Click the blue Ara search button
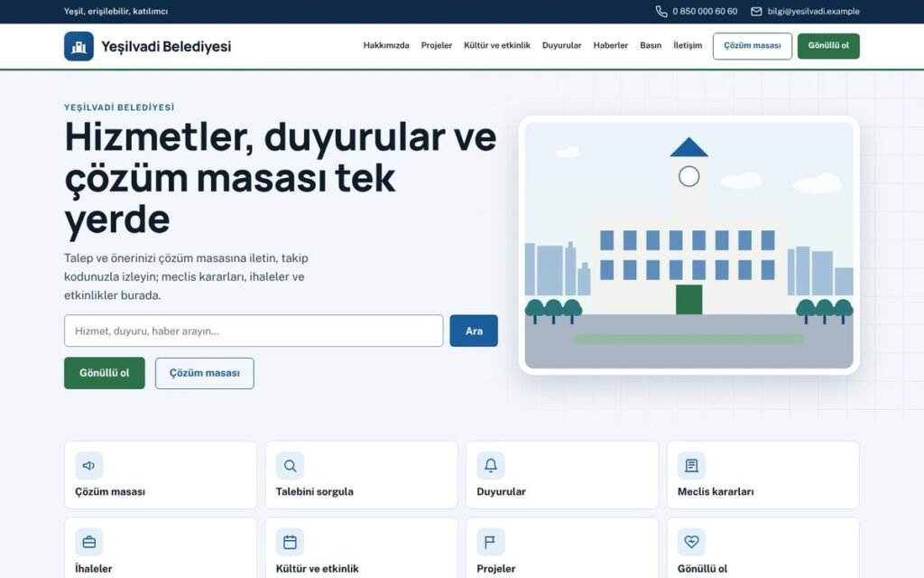The image size is (924, 578). 474,331
